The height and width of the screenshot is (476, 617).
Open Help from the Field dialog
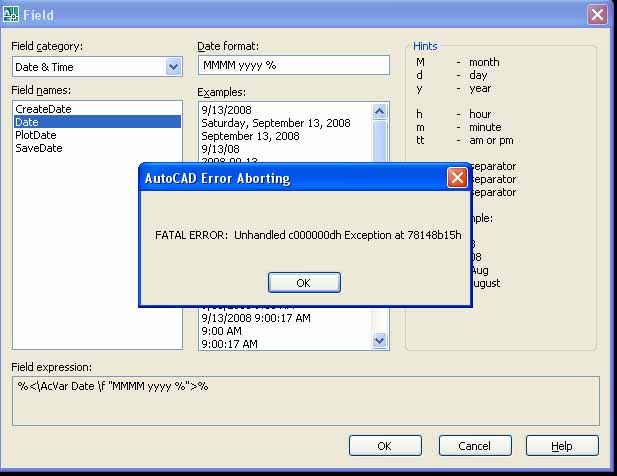click(x=562, y=446)
